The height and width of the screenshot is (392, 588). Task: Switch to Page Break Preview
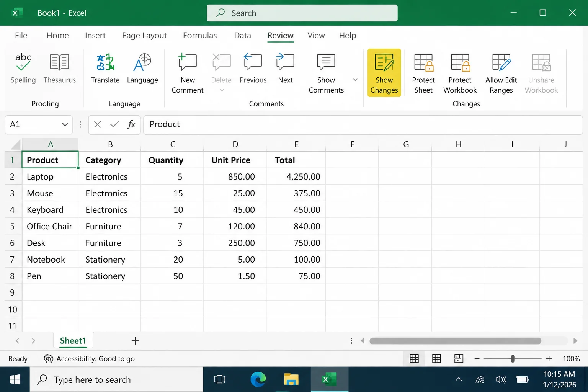[x=459, y=359]
